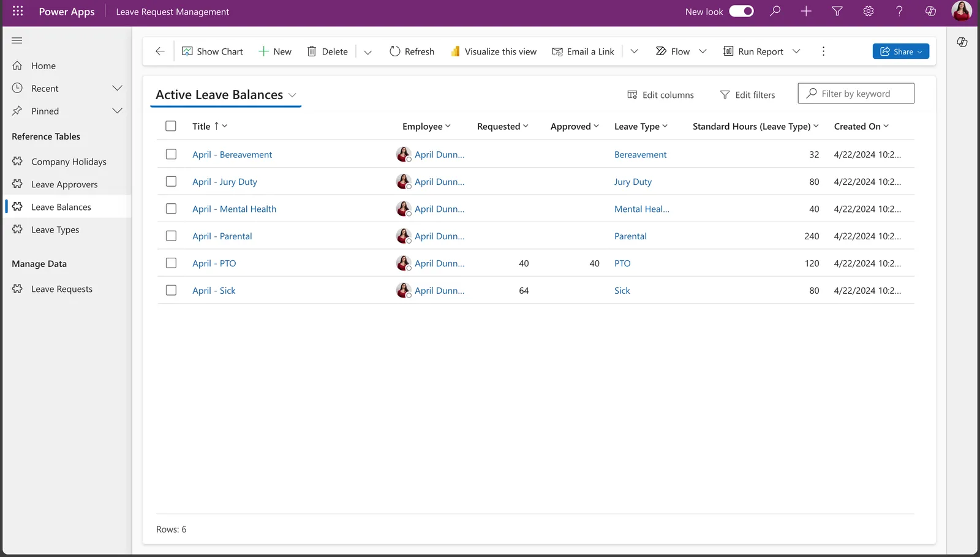Open the app launcher waffle icon

[x=18, y=11]
